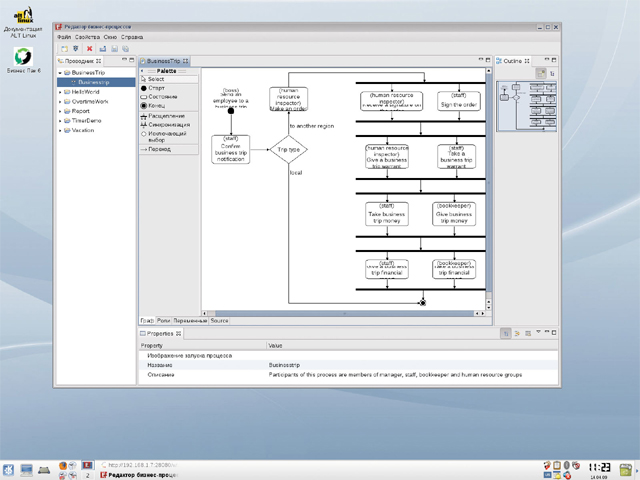
Task: Open the Properties panel view menu arrow
Action: coord(538,332)
